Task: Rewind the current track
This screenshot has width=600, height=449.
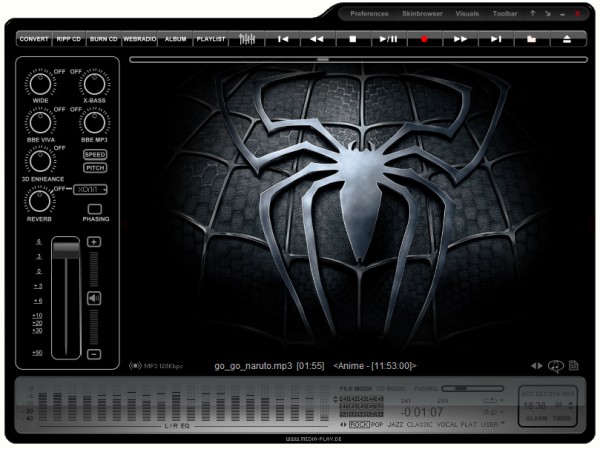Action: (317, 39)
